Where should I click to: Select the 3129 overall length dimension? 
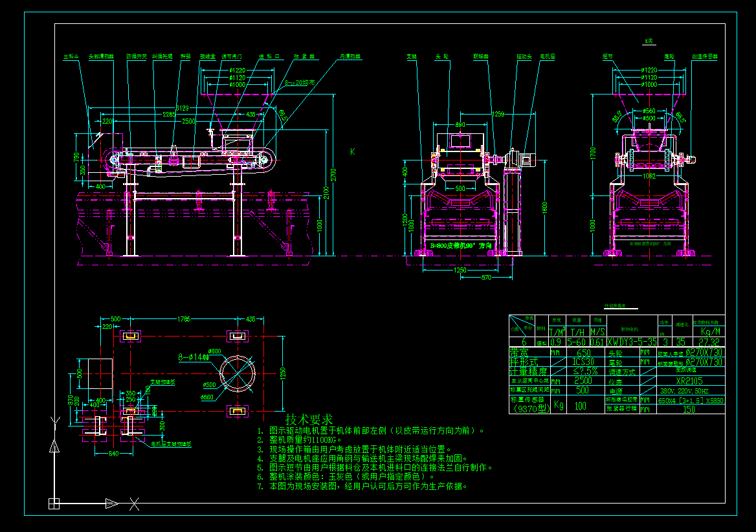pyautogui.click(x=183, y=108)
